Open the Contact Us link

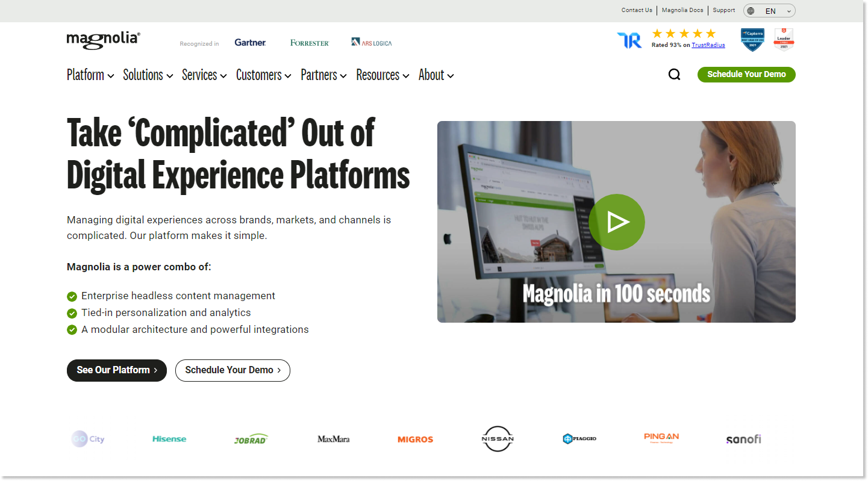[637, 10]
